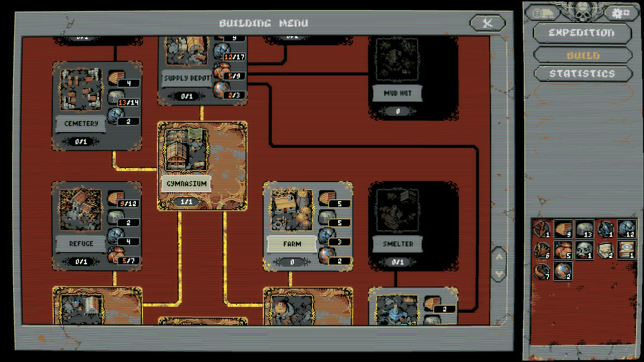Click the Mud Hut 0 built counter
Viewport: 644px width, 362px height.
click(x=398, y=112)
